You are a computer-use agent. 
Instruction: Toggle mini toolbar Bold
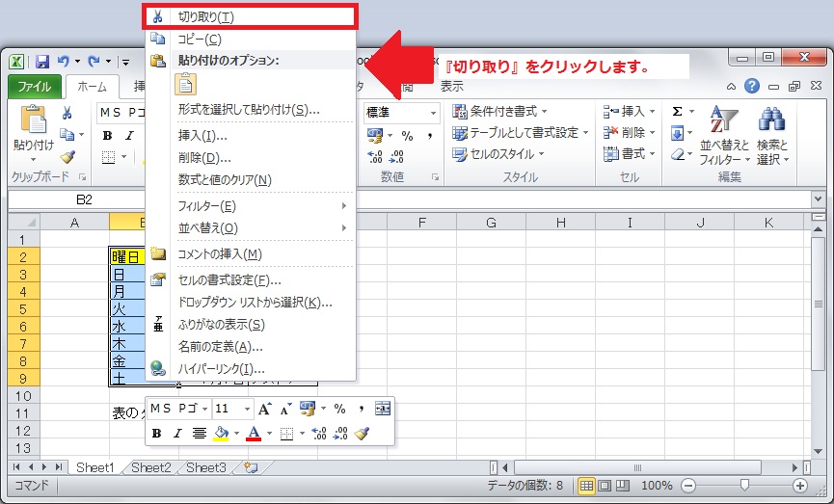click(x=156, y=434)
